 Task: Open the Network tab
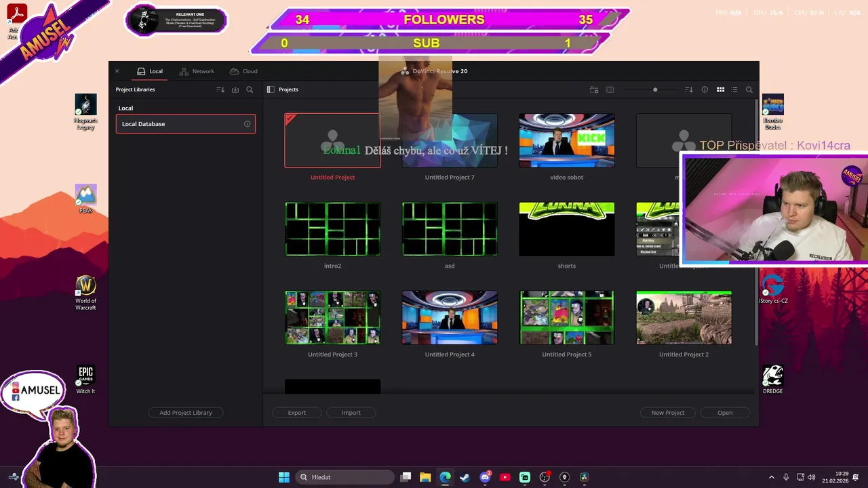tap(197, 71)
